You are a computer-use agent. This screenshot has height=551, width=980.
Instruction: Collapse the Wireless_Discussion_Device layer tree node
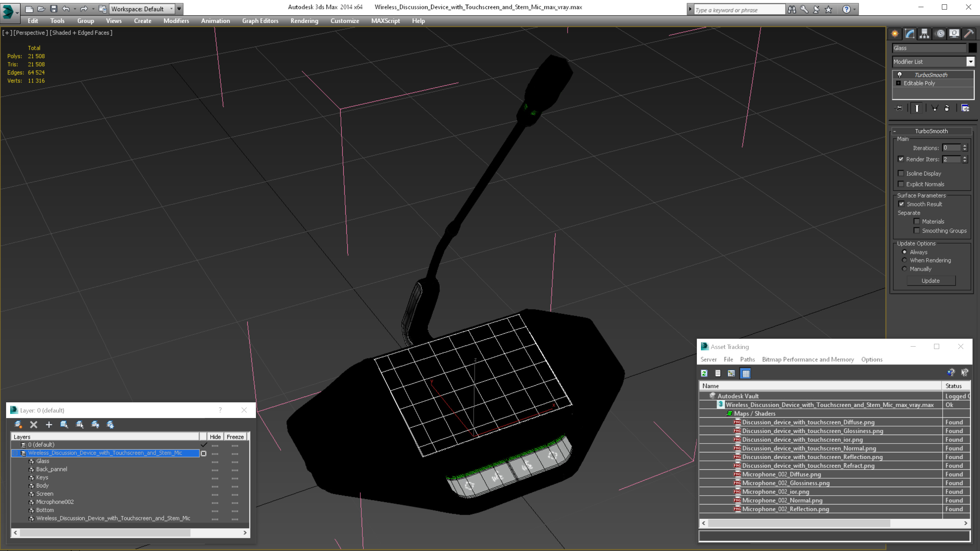coord(15,453)
